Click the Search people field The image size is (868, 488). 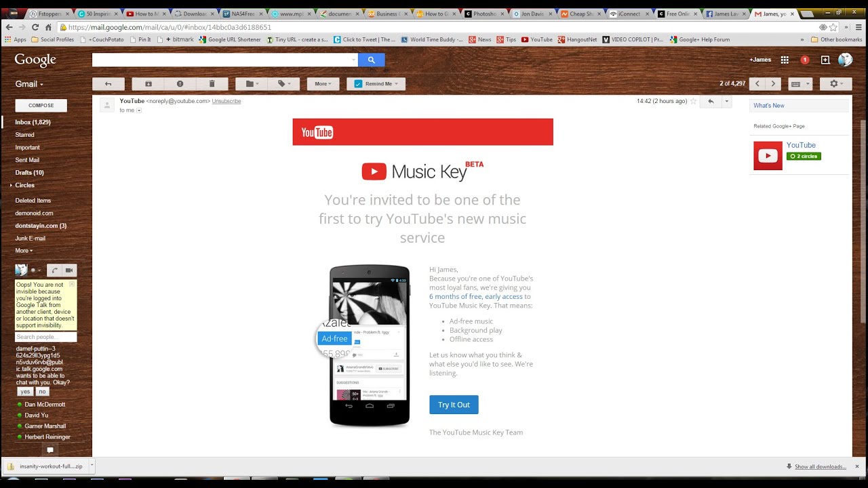tap(46, 337)
